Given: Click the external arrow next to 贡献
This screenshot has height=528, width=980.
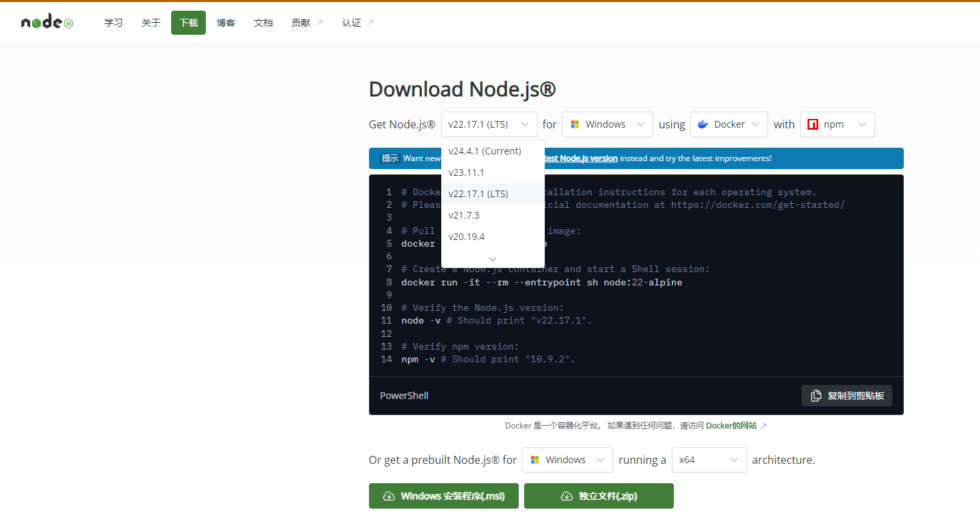Looking at the screenshot, I should tap(319, 23).
